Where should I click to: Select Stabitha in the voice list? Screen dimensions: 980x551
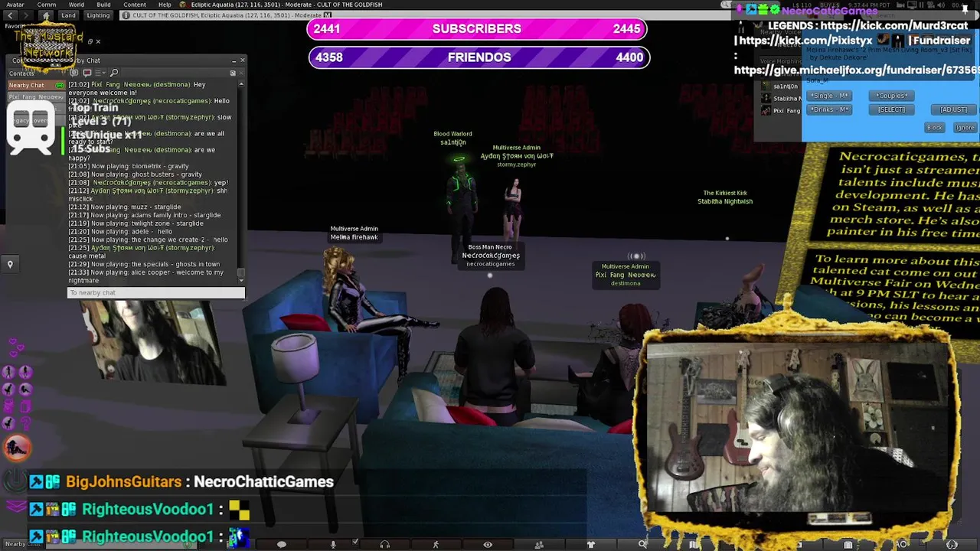pyautogui.click(x=780, y=99)
